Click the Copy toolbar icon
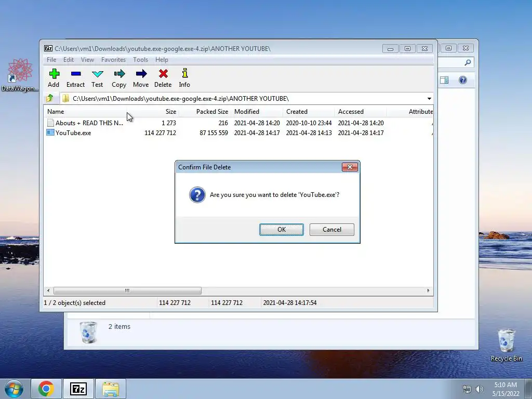The width and height of the screenshot is (532, 399). tap(119, 74)
